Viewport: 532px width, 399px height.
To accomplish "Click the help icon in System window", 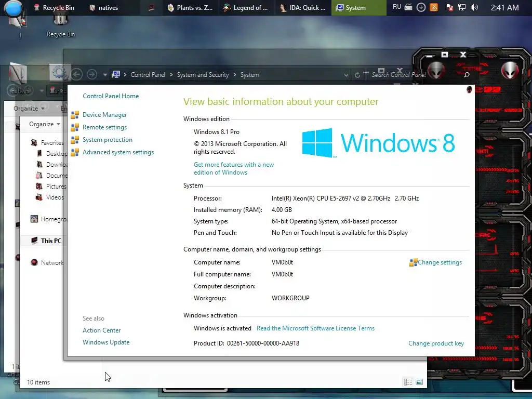I will 469,89.
